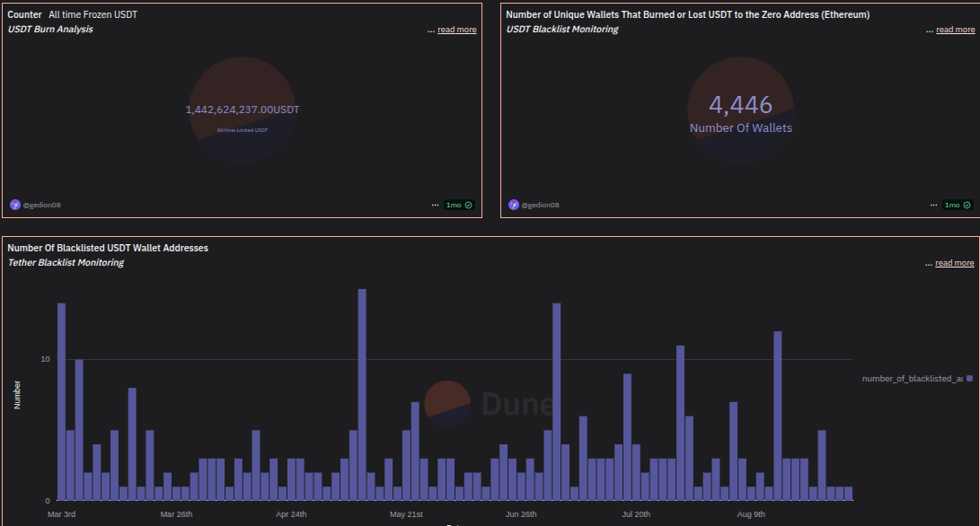Screen dimensions: 980x526
Task: Click the verified checkmark inside the right 1mo badge
Action: click(x=967, y=205)
